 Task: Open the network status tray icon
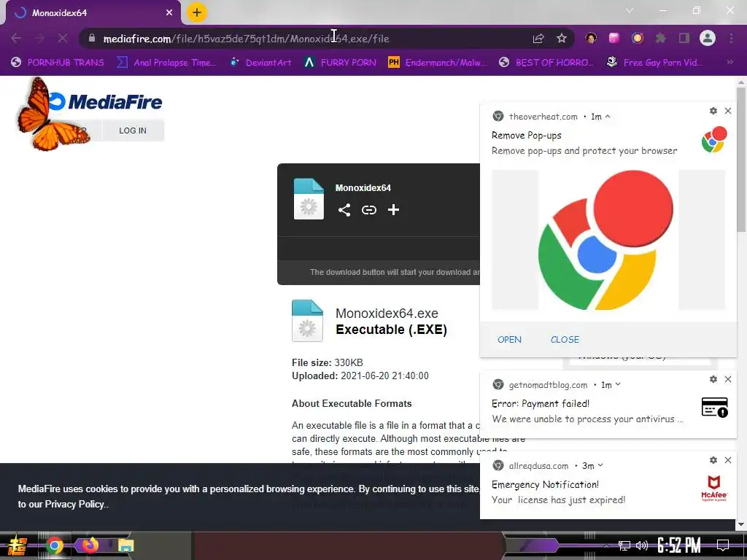pos(624,545)
